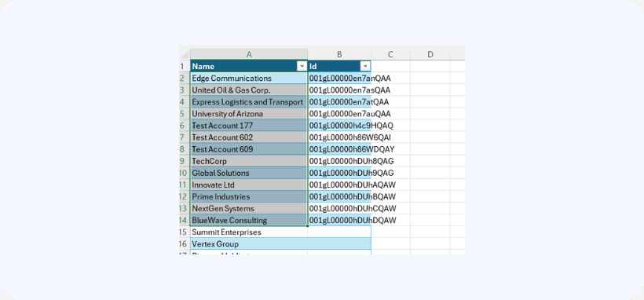Select the Vertex Group cell
The width and height of the screenshot is (644, 300).
point(249,244)
